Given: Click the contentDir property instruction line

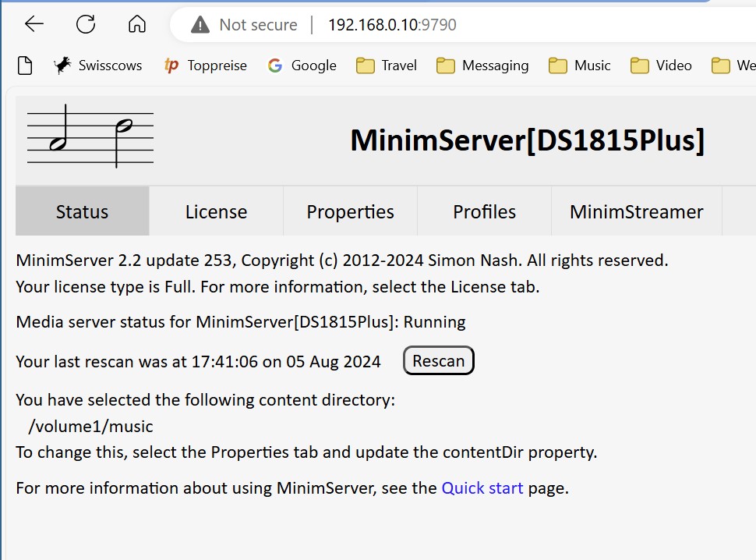Looking at the screenshot, I should [306, 452].
